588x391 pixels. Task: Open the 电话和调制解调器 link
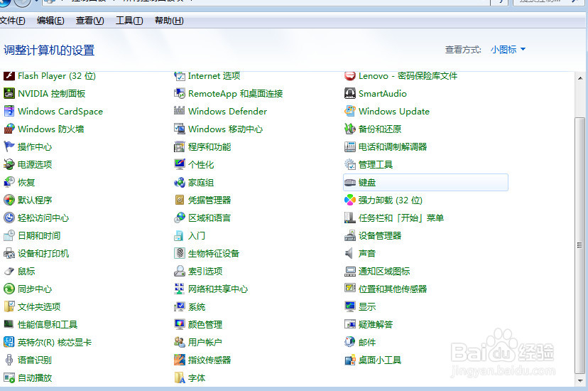point(393,147)
